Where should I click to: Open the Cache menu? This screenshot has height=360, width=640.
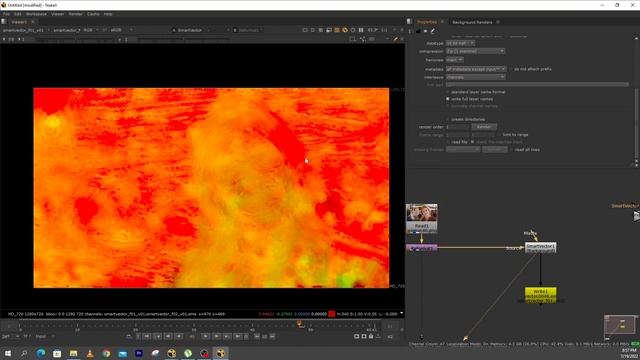93,14
